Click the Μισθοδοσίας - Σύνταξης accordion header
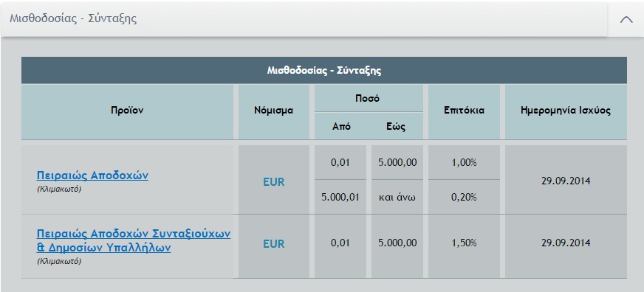Viewport: 644px width, 292px height. 304,19
